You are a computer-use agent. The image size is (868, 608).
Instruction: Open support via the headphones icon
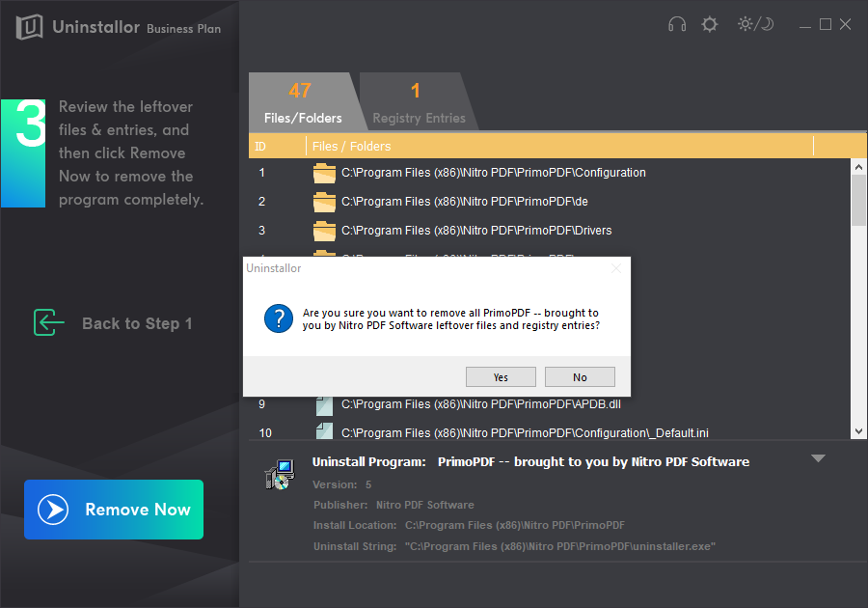[677, 24]
